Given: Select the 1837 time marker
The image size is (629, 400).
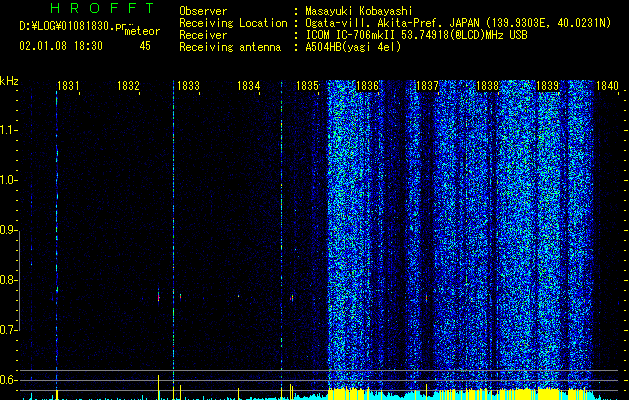Looking at the screenshot, I should 427,85.
